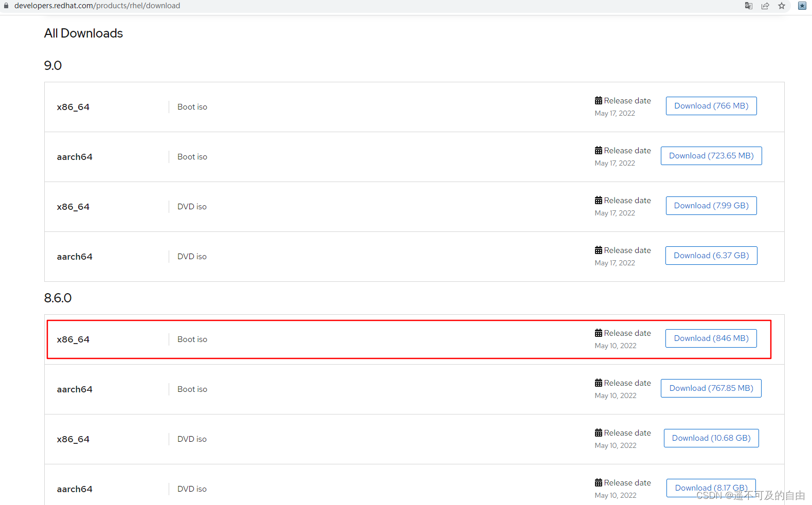This screenshot has width=812, height=505.
Task: Click aarch64 label in 9.0 Boot iso row
Action: click(x=75, y=157)
